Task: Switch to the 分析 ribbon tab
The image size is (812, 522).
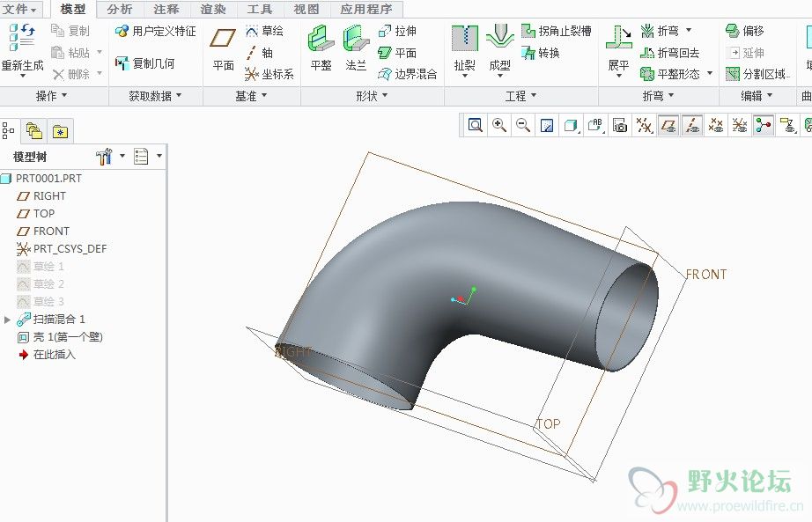Action: [x=120, y=9]
